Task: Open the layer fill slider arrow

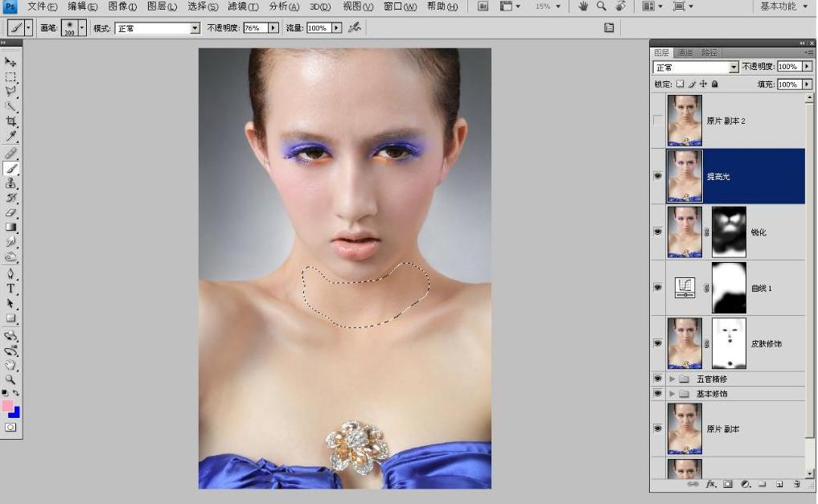Action: click(x=807, y=84)
